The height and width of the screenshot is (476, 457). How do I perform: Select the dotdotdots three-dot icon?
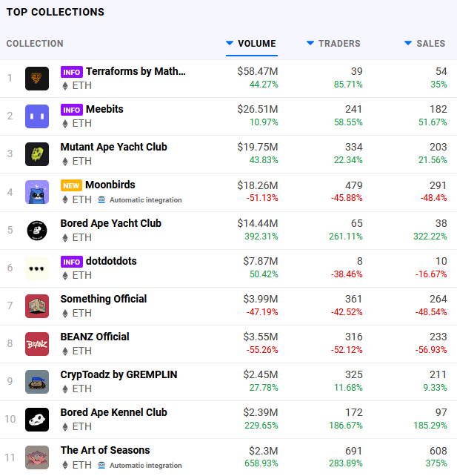tap(37, 268)
